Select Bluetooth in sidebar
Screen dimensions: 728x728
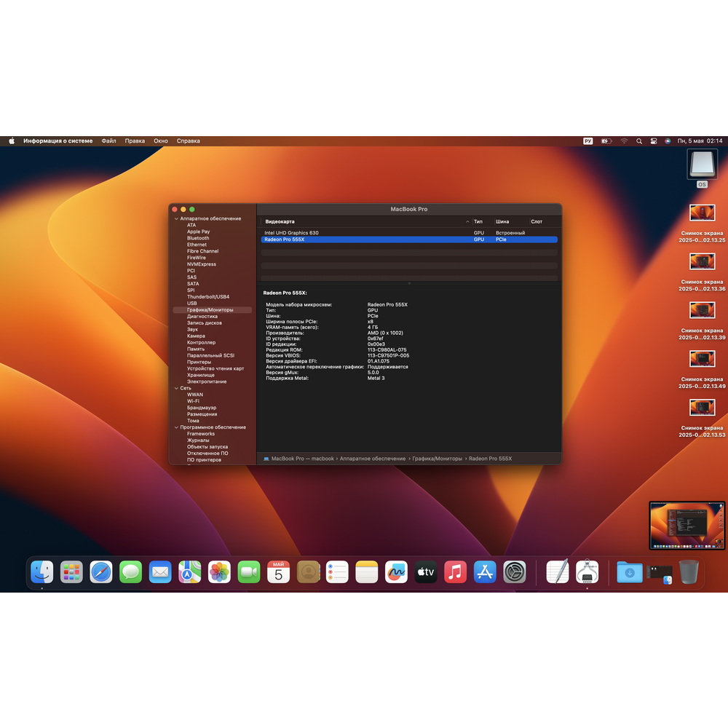[x=198, y=238]
